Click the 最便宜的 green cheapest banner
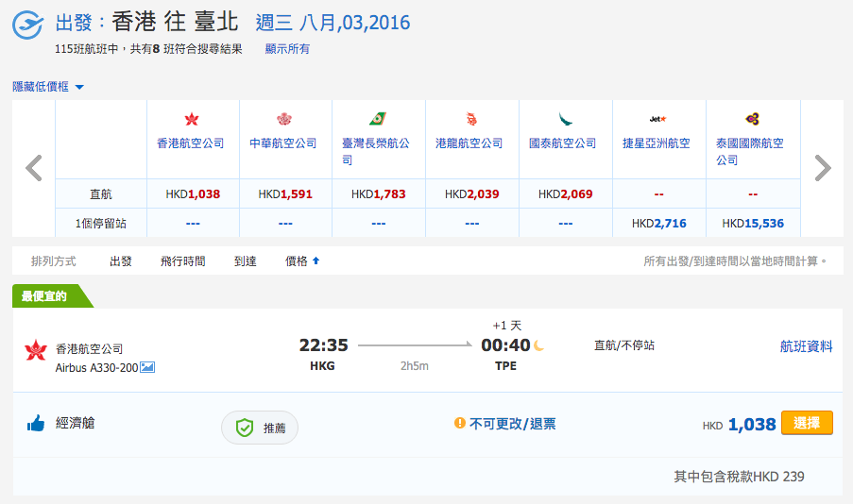Image resolution: width=853 pixels, height=504 pixels. click(x=52, y=295)
